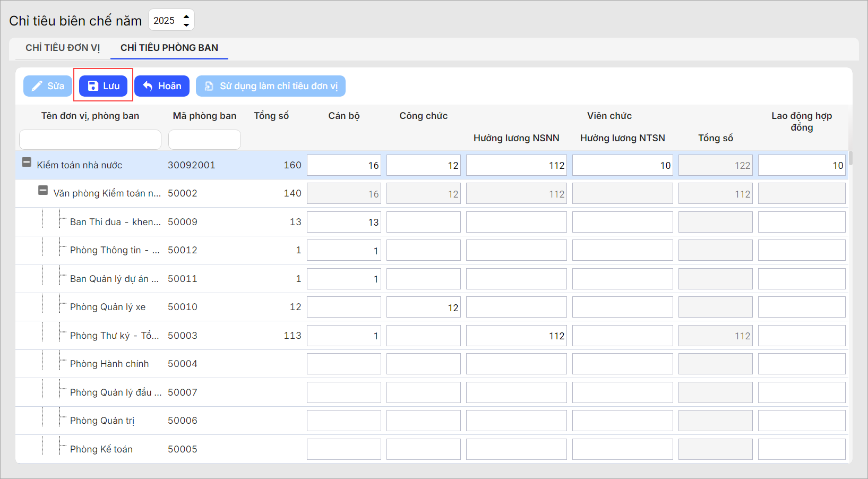Edit the Cán bộ cell for Ban Thi đua

[343, 222]
